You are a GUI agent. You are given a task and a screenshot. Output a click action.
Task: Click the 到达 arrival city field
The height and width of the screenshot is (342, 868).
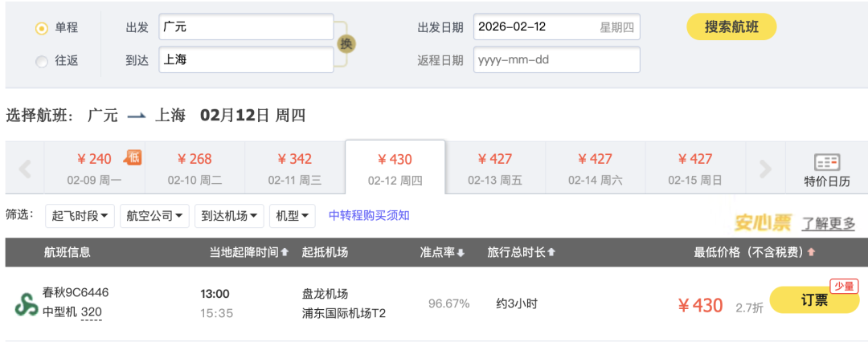click(x=247, y=59)
